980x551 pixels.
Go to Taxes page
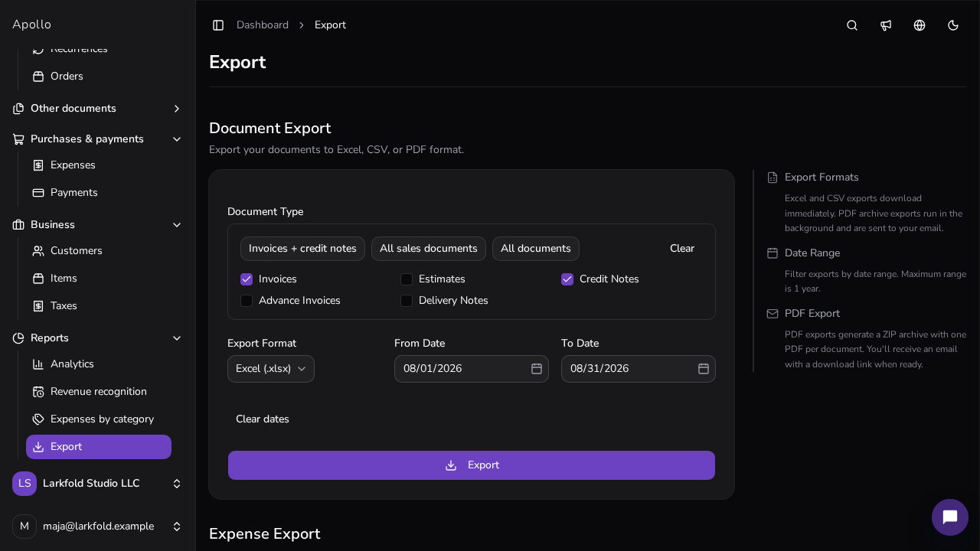tap(99, 306)
